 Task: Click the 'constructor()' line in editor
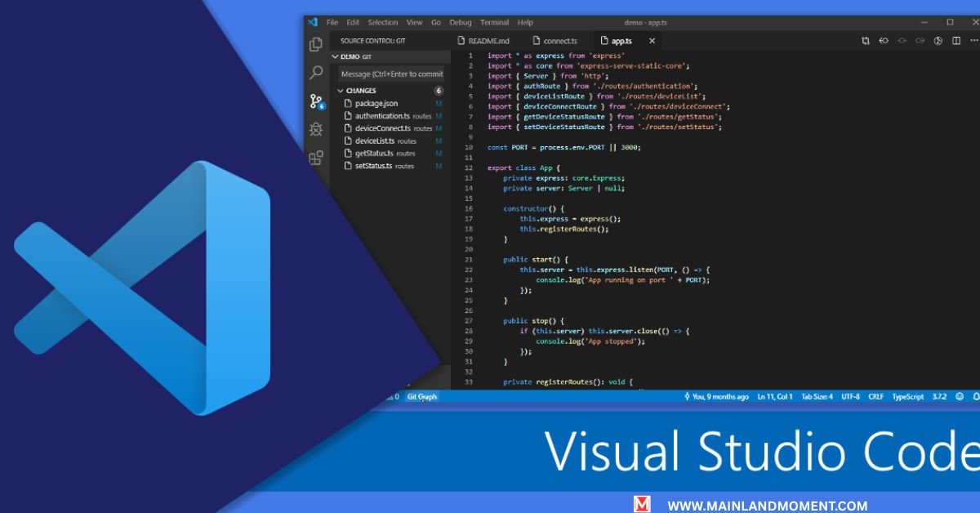coord(533,208)
